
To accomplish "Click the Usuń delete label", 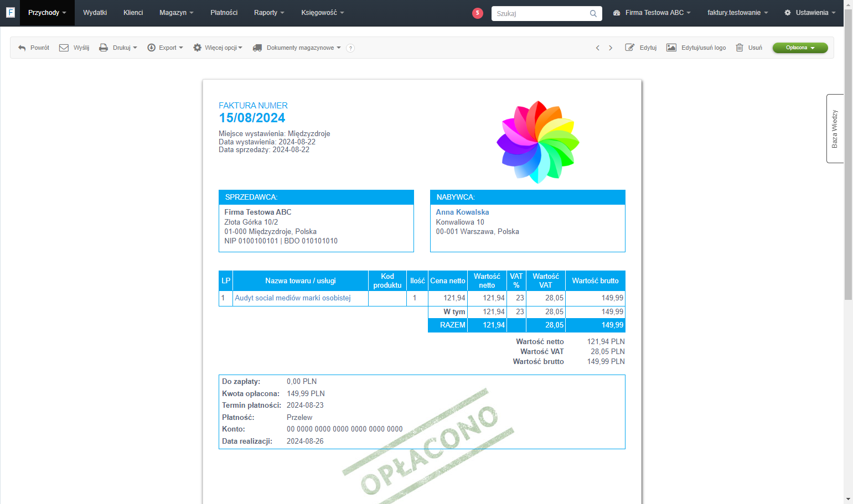I will pyautogui.click(x=755, y=48).
